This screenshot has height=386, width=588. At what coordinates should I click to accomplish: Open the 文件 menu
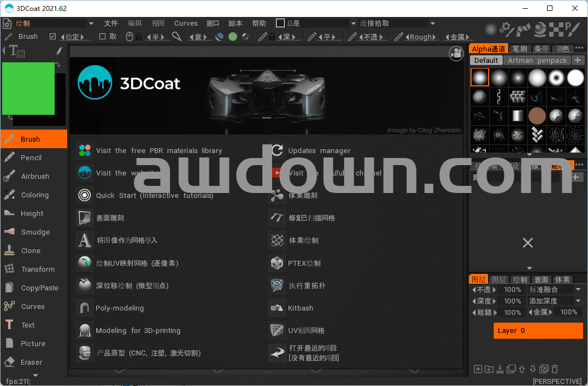click(111, 24)
